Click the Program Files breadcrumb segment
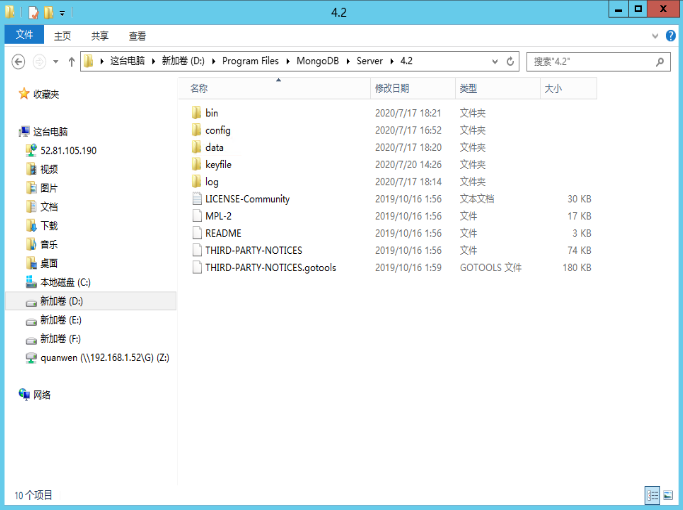 pyautogui.click(x=250, y=61)
